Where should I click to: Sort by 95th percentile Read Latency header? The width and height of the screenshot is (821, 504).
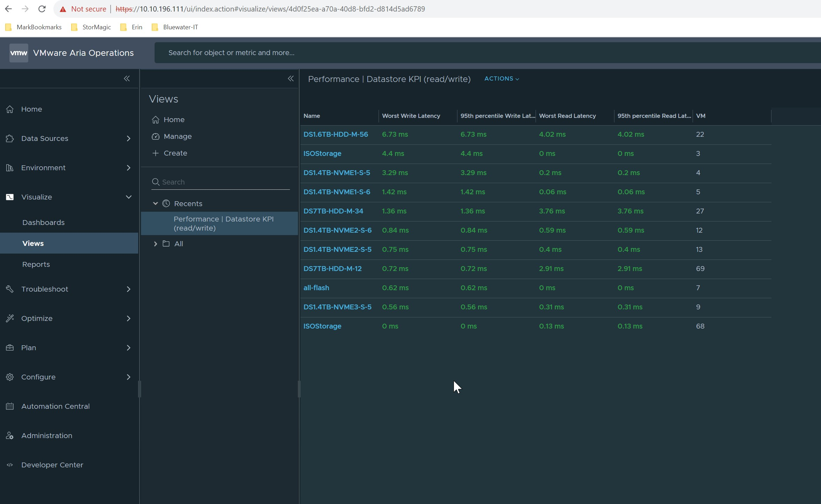[654, 116]
